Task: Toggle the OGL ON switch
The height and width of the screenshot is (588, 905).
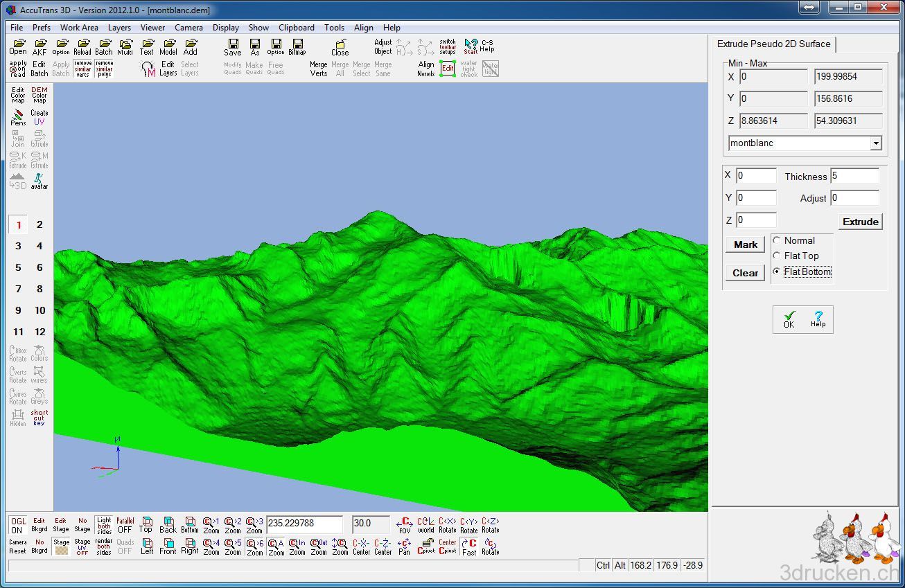Action: tap(18, 525)
